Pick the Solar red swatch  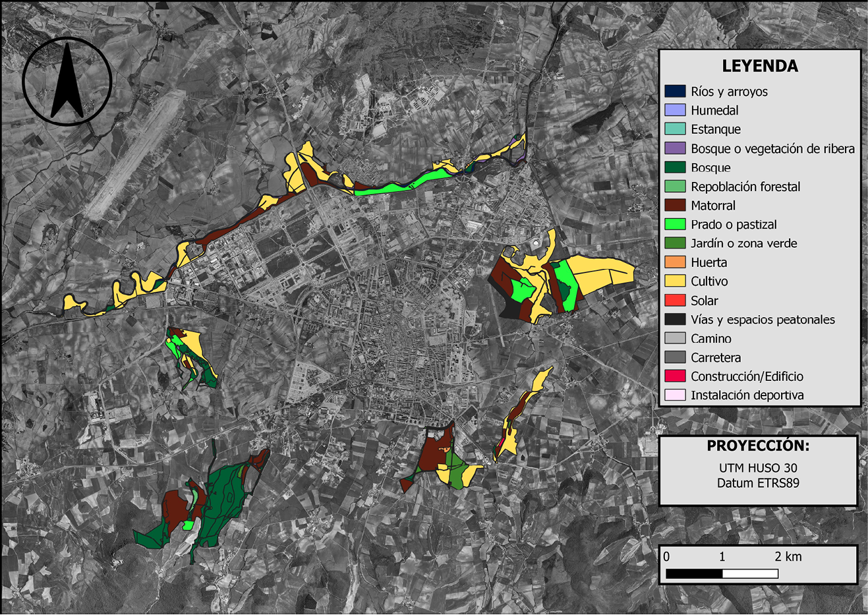[675, 301]
